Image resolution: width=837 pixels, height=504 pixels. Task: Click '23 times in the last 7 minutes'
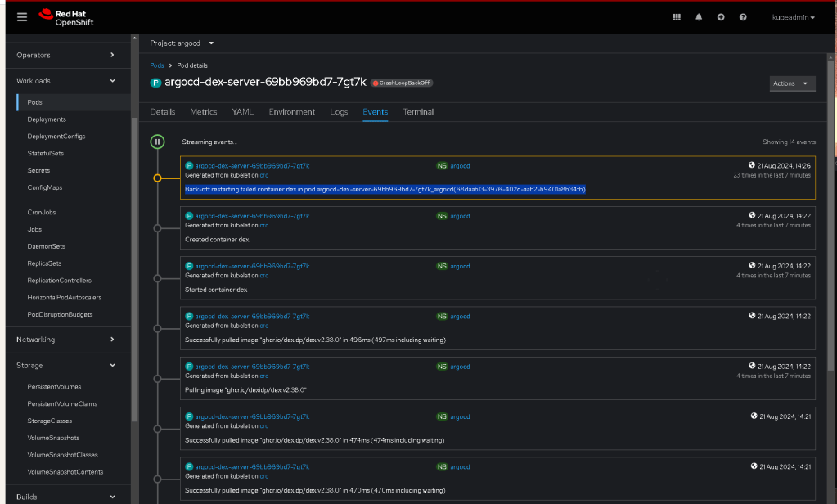(772, 175)
